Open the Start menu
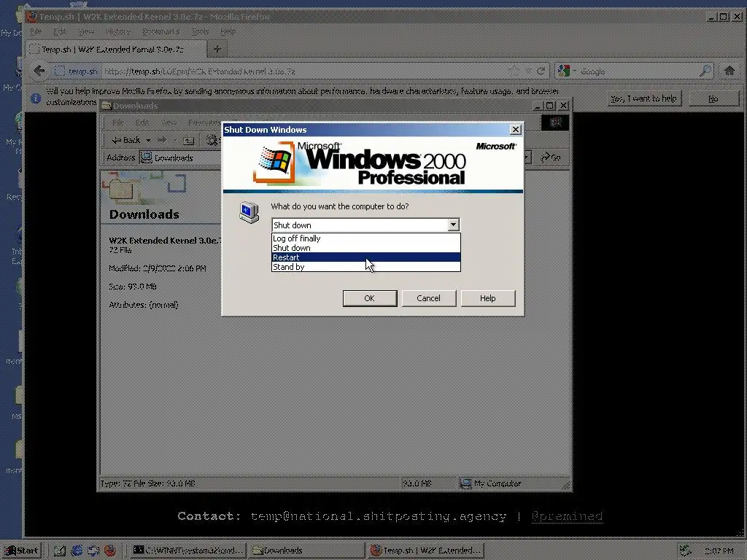This screenshot has width=747, height=560. [x=21, y=551]
